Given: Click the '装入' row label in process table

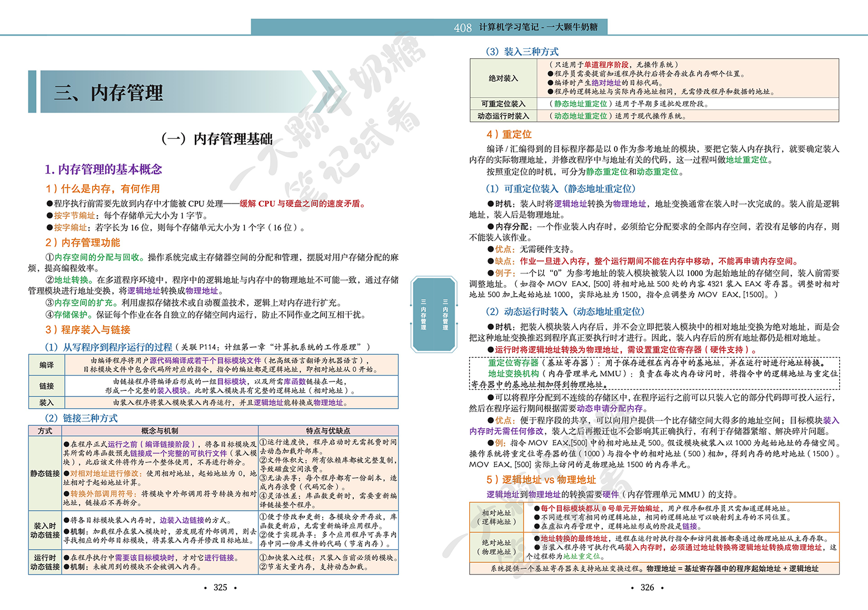Looking at the screenshot, I should (47, 403).
